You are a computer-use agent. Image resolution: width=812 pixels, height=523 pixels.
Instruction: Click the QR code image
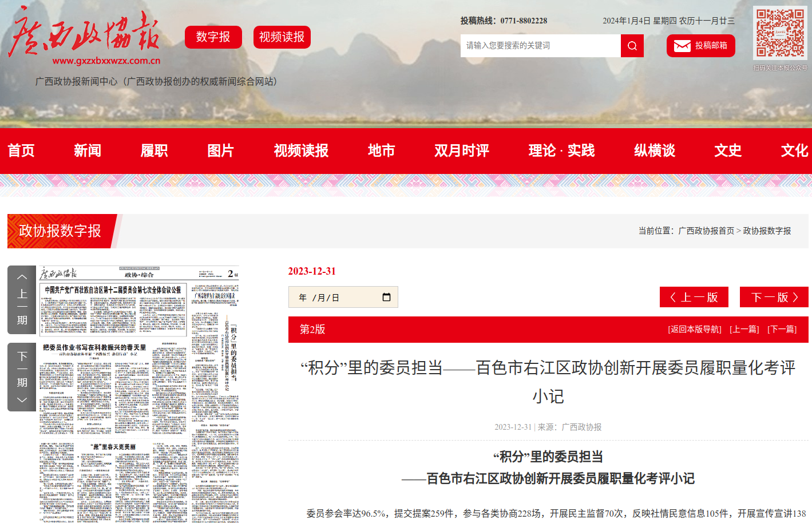tap(780, 33)
